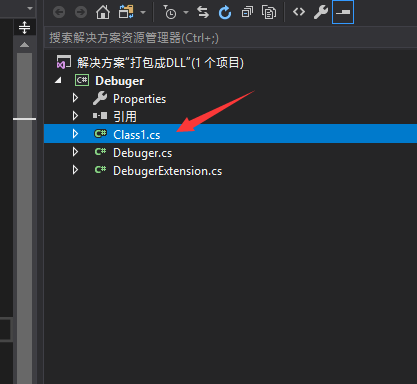Select the Properties item
Screen dimensions: 417x384
coord(139,99)
